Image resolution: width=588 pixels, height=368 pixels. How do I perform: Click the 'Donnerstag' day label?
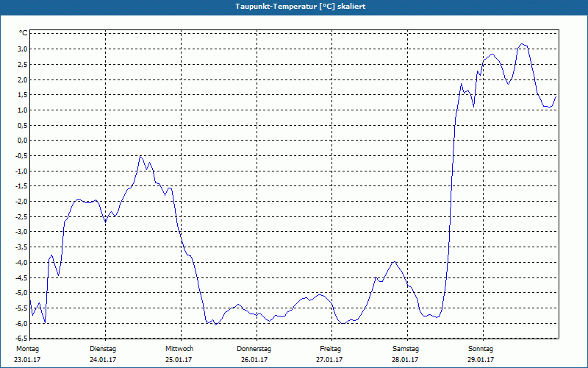[x=254, y=349]
